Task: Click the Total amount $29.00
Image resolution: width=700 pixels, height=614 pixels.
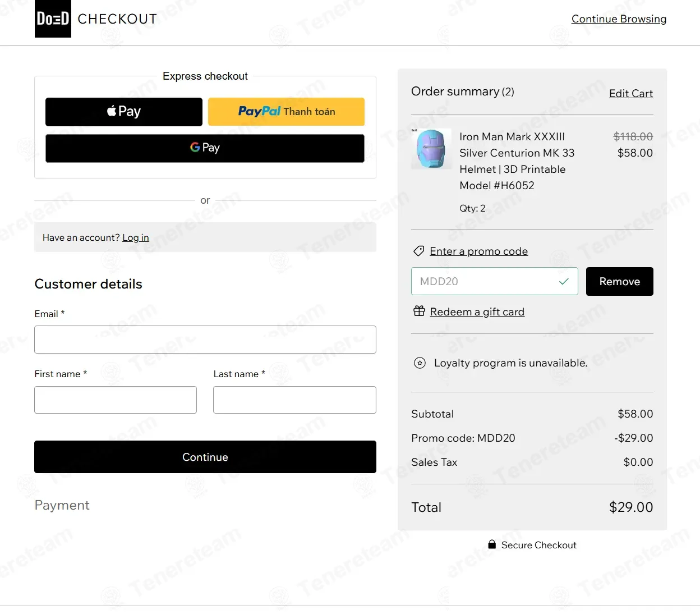Action: coord(631,507)
